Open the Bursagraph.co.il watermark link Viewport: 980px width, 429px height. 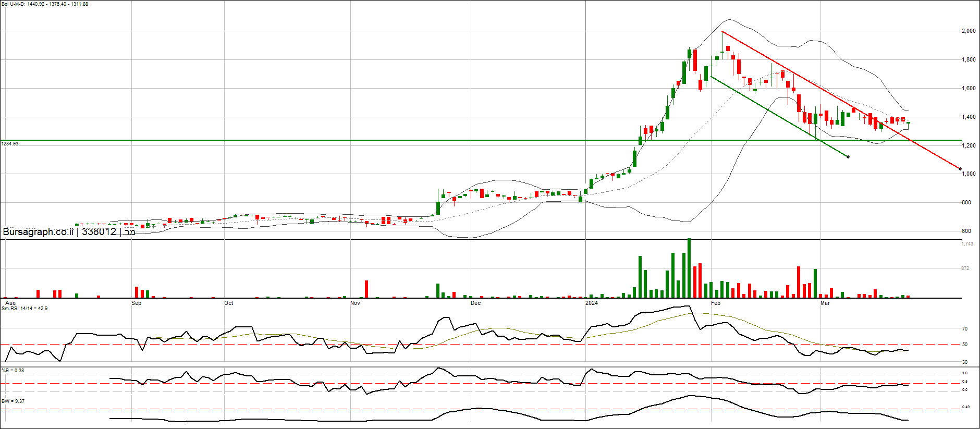(x=69, y=232)
